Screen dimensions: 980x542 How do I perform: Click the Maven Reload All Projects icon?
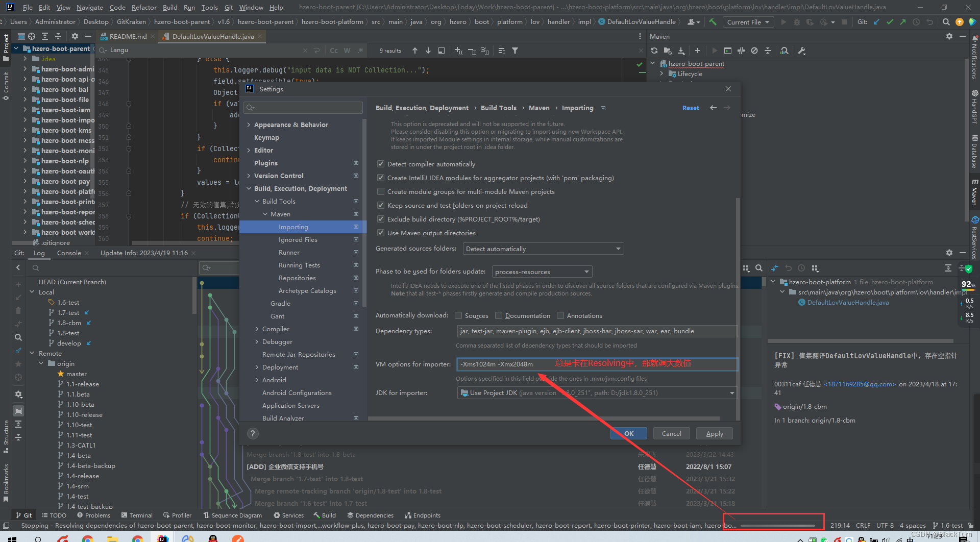click(x=654, y=51)
